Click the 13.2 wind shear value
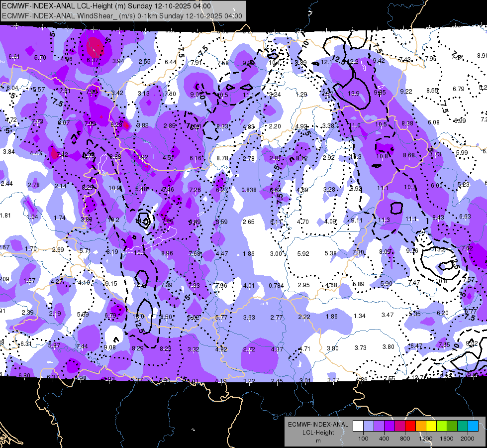This screenshot has height=448, width=487. pyautogui.click(x=439, y=249)
